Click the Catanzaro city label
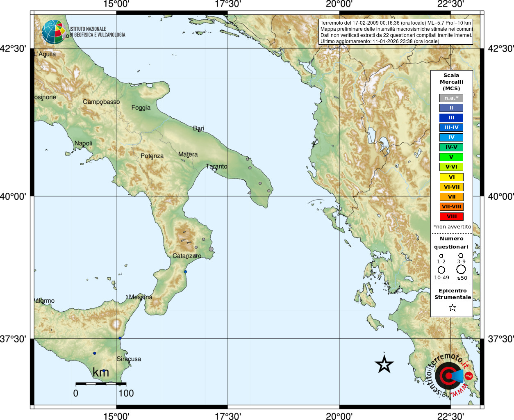Screen dimensions: 514x420 pyautogui.click(x=187, y=256)
